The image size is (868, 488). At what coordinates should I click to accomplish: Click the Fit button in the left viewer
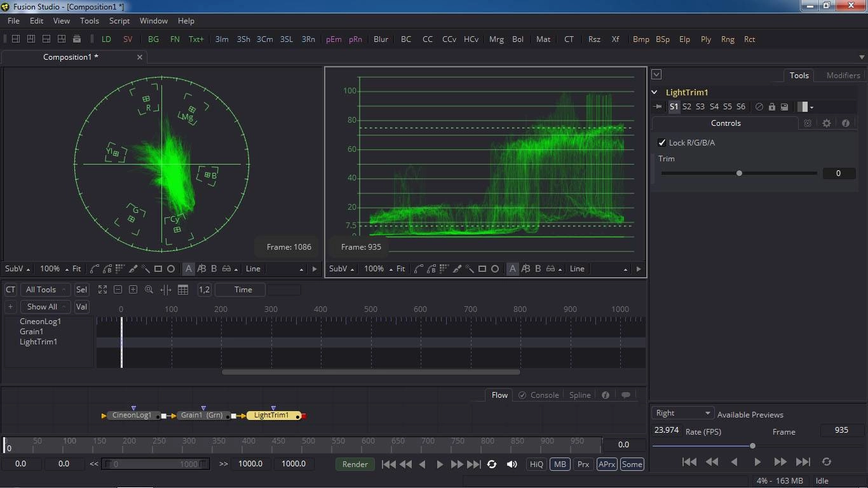(x=77, y=269)
